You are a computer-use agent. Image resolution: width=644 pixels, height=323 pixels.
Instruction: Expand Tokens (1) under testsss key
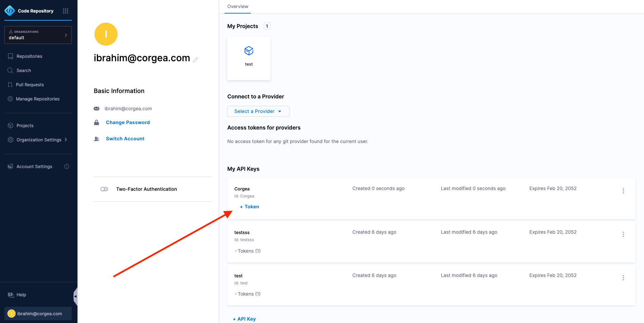click(x=248, y=251)
